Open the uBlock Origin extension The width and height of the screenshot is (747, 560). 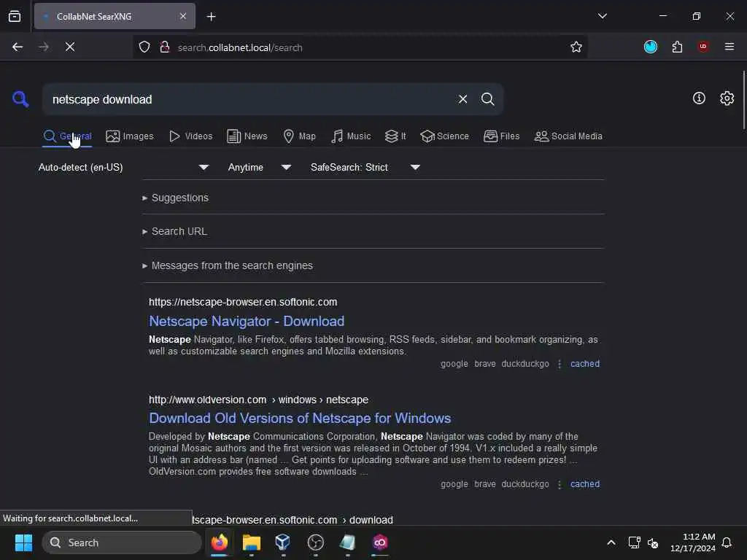pos(703,46)
